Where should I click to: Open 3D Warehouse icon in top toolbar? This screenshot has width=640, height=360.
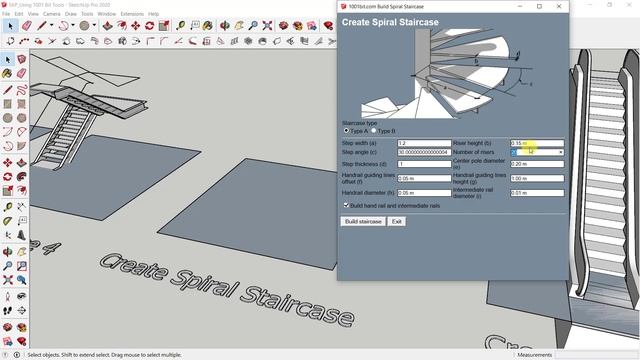coord(284,26)
